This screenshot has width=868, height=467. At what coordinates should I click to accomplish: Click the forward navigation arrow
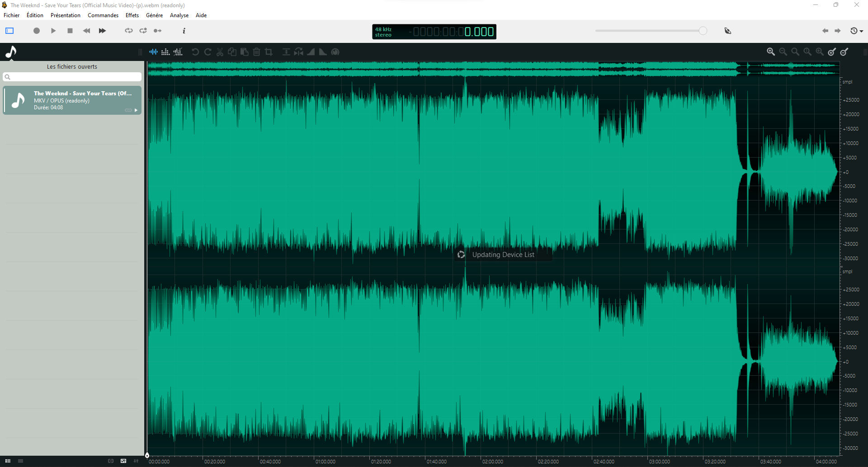[838, 31]
